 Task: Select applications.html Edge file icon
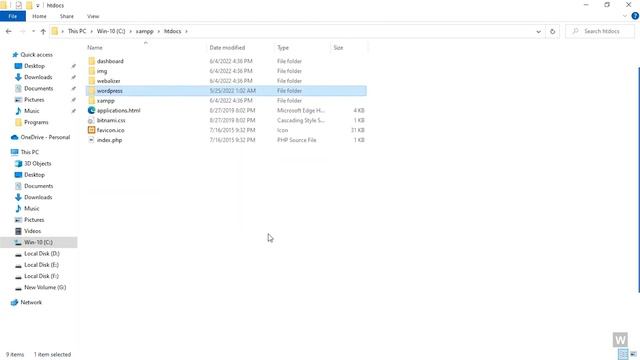tap(91, 110)
